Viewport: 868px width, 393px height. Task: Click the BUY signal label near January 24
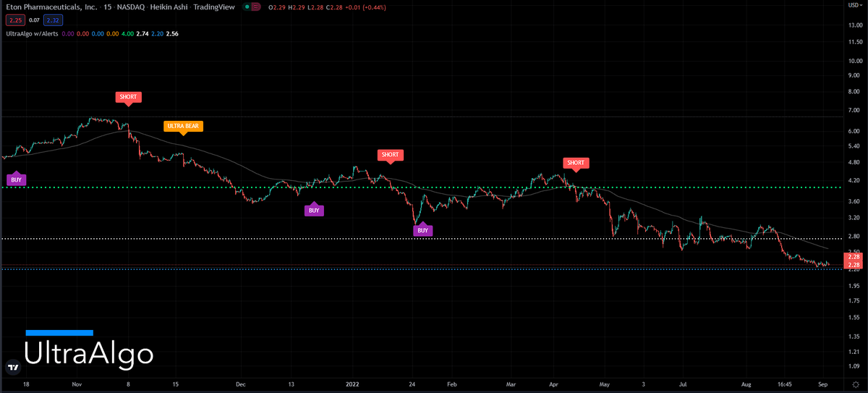[x=422, y=231]
